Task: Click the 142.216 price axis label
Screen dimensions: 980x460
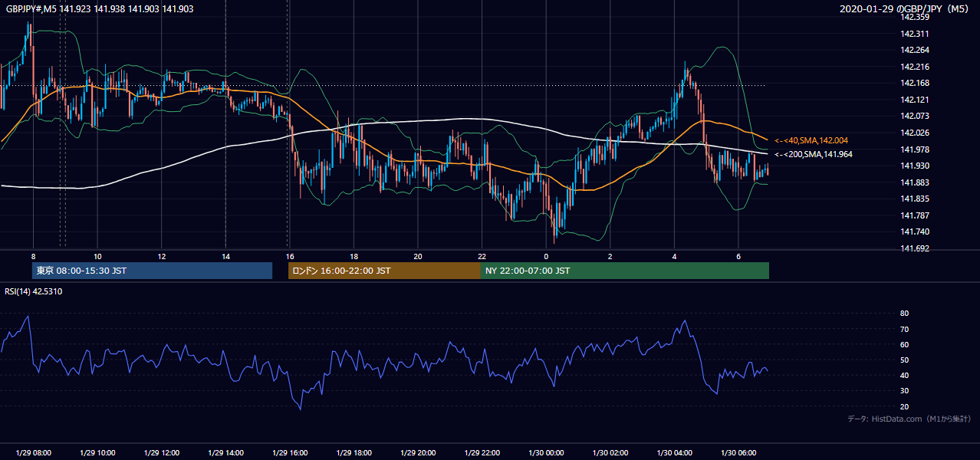Action: pos(915,67)
